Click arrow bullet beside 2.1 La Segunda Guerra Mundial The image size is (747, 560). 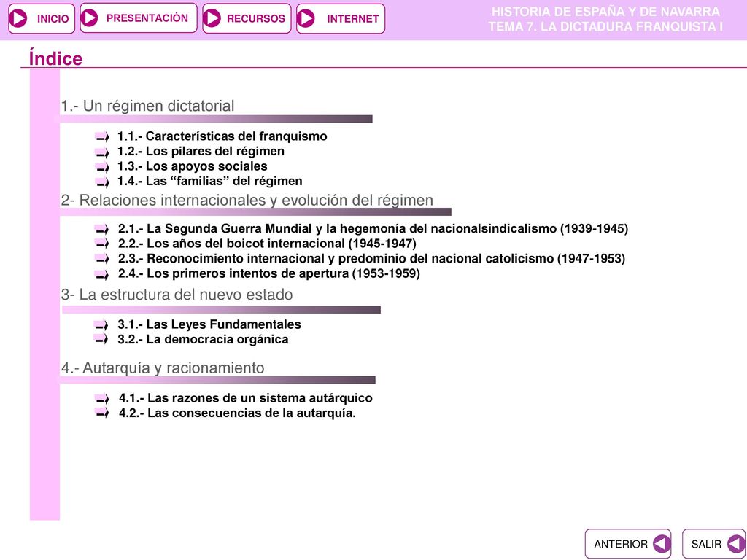[x=102, y=229]
